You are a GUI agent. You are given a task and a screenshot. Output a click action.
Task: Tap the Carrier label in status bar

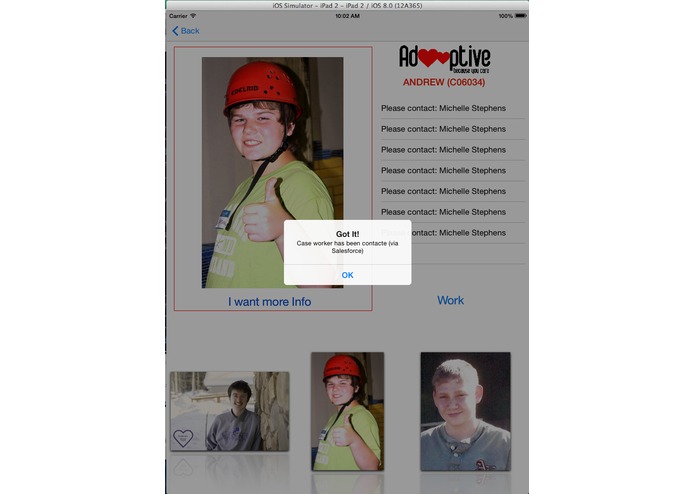[178, 16]
